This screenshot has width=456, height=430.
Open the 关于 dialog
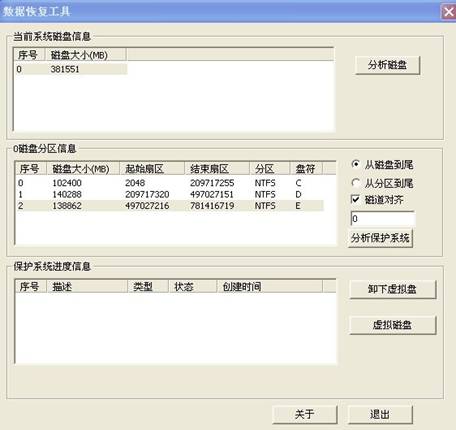point(304,414)
